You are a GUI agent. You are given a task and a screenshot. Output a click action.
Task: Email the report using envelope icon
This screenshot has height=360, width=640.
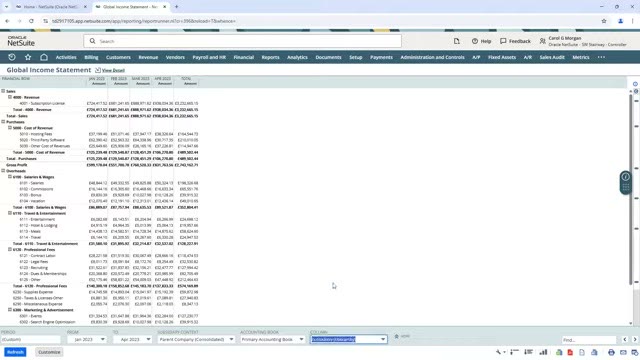[623, 352]
